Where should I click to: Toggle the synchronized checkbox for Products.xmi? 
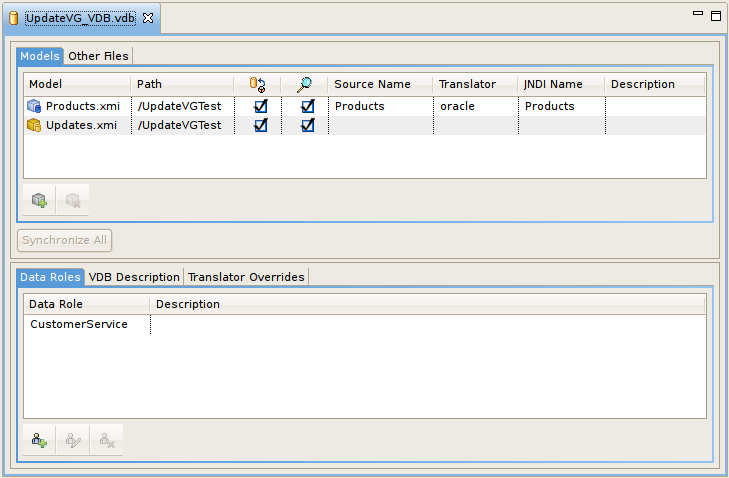coord(261,106)
